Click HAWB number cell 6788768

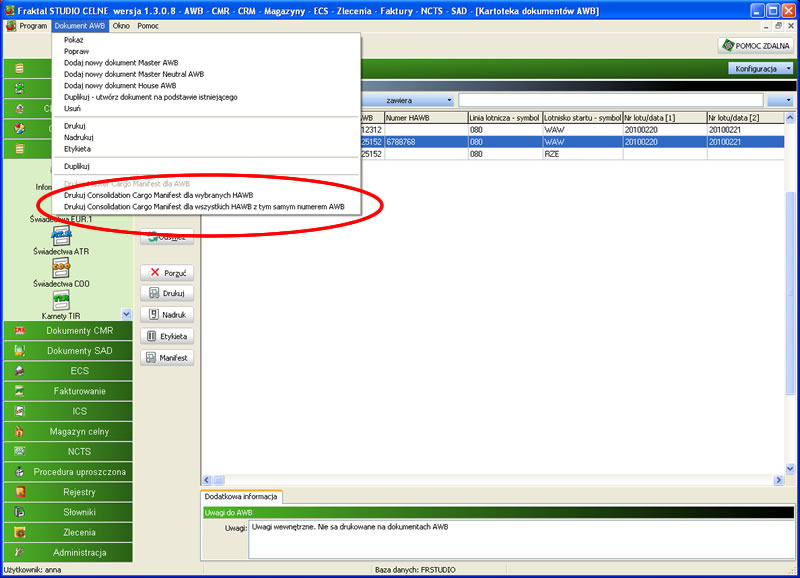pyautogui.click(x=426, y=142)
